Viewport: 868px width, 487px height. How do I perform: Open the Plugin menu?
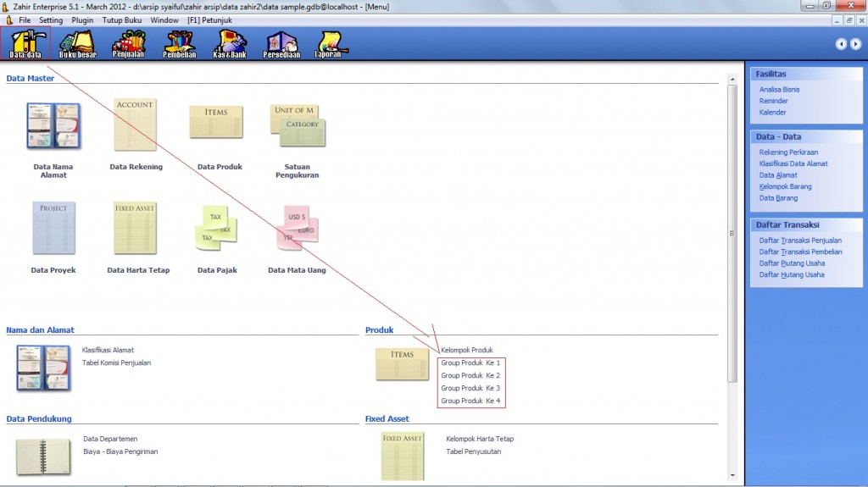[83, 19]
